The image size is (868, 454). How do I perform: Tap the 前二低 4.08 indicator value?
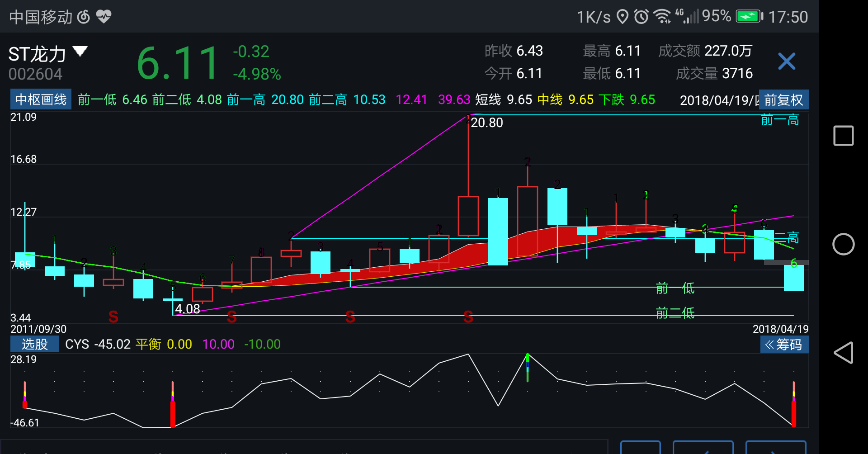point(187,99)
